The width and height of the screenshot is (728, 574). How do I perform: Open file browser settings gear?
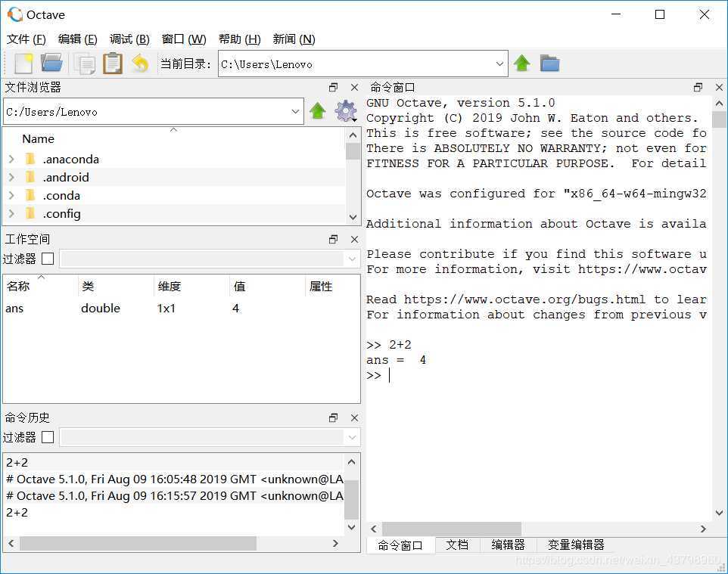tap(346, 111)
